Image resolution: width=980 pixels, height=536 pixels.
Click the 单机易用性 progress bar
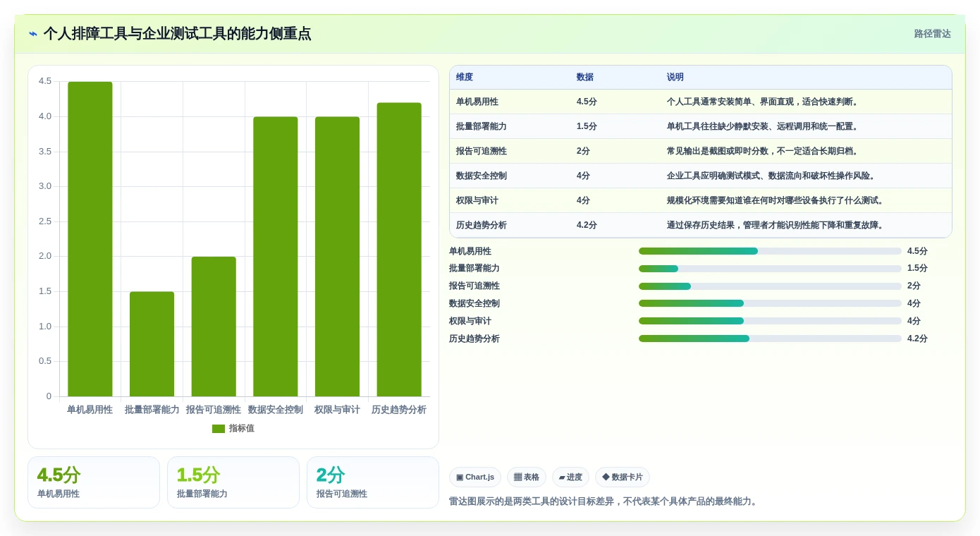[770, 251]
